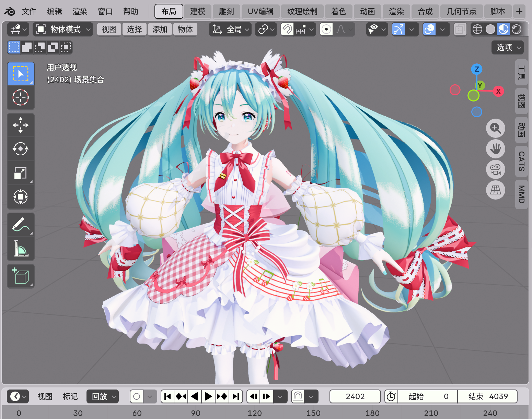
Task: Open the 选项 options dropdown
Action: pos(508,47)
